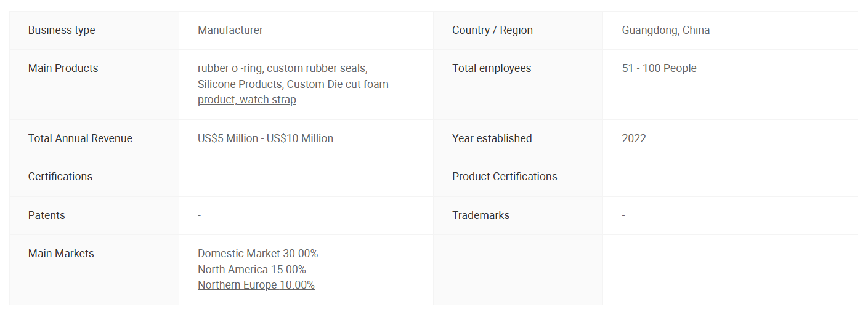Follow the "watch strap" product link
This screenshot has height=312, width=868.
pyautogui.click(x=268, y=100)
